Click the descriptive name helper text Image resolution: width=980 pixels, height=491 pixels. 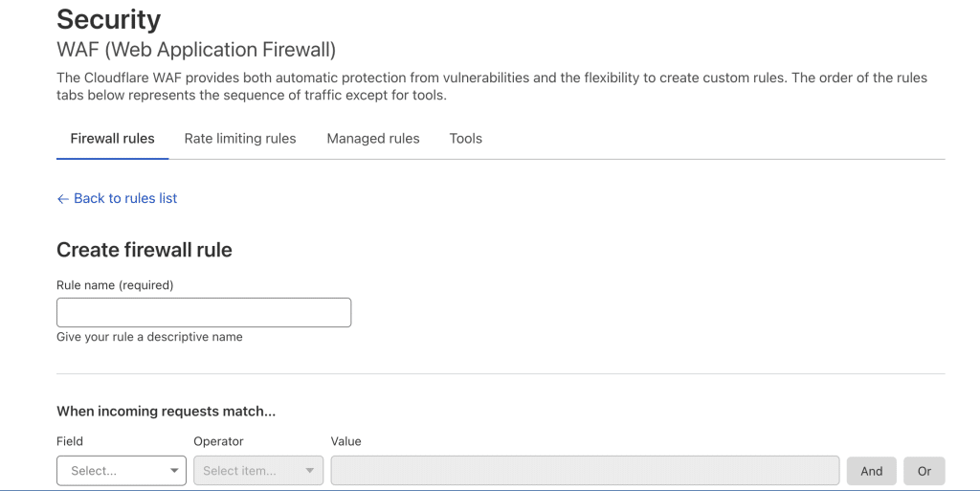(x=149, y=337)
